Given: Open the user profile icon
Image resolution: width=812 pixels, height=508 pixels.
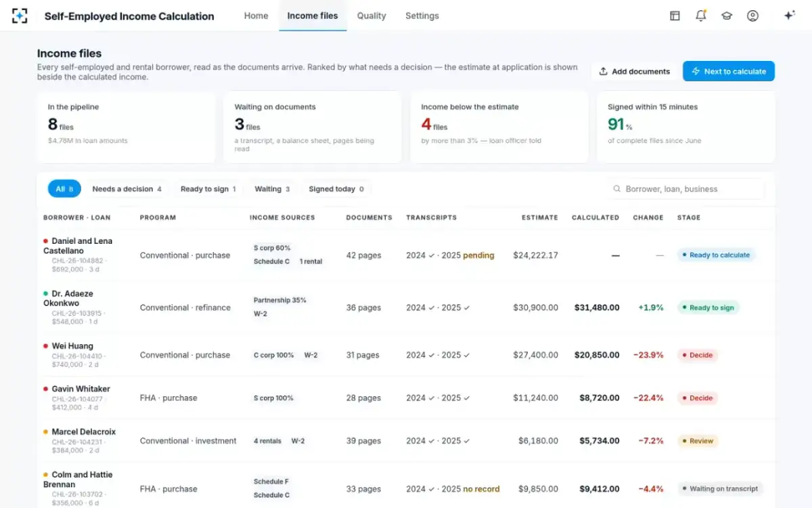Looking at the screenshot, I should [x=752, y=16].
